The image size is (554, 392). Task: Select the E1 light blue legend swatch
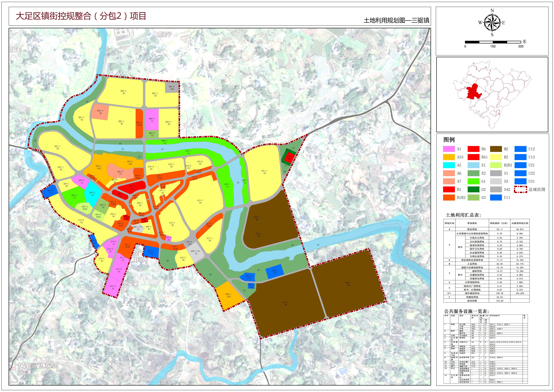tap(473, 165)
